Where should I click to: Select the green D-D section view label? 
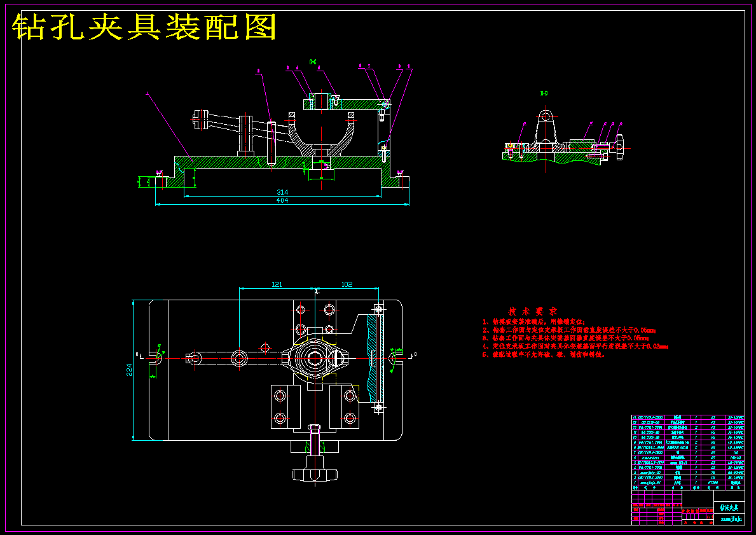(x=544, y=93)
